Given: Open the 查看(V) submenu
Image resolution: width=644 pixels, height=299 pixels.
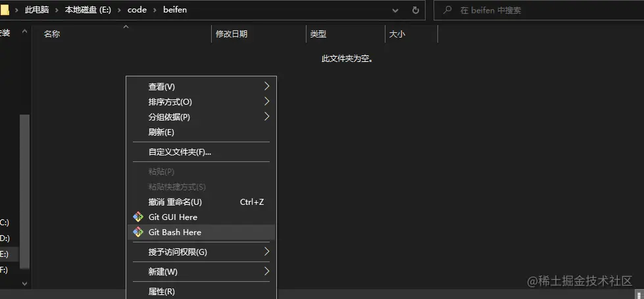Looking at the screenshot, I should click(201, 87).
